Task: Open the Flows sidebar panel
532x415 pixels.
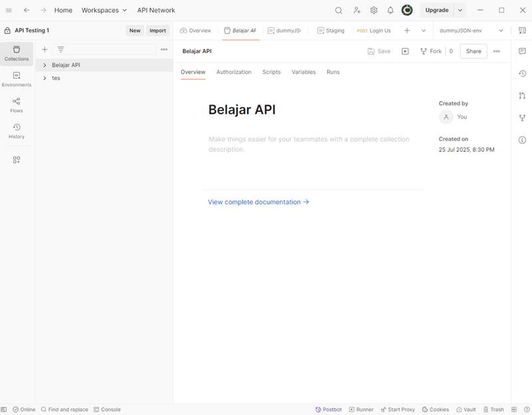Action: click(x=17, y=105)
